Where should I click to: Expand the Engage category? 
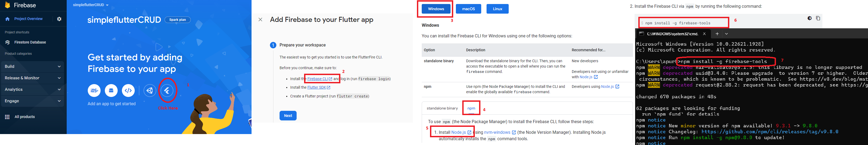tap(32, 101)
